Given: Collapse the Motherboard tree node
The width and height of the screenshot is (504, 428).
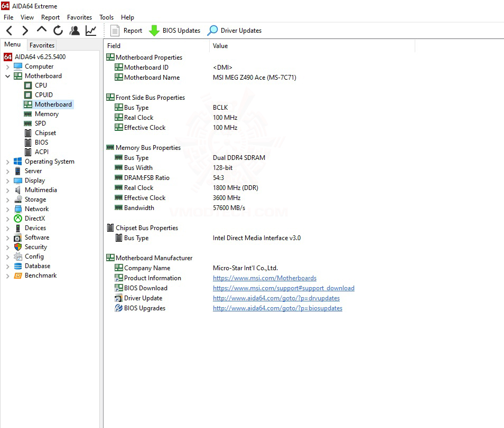Looking at the screenshot, I should [x=8, y=77].
